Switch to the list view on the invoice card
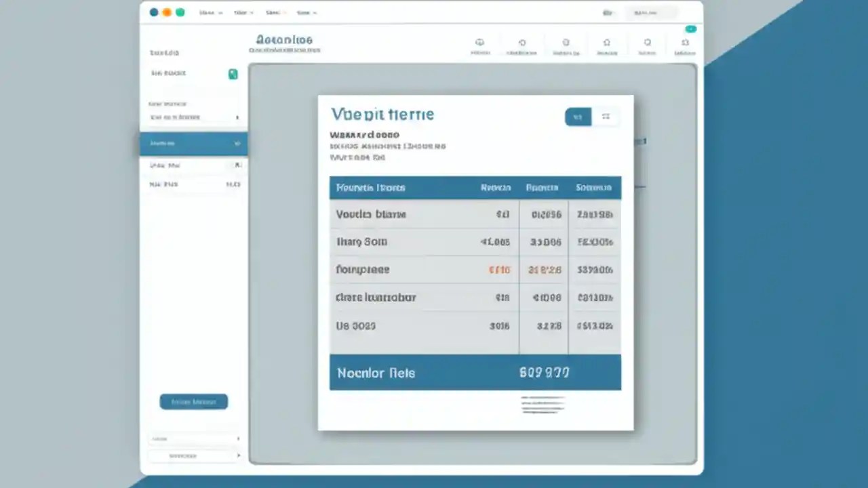Screen dimensions: 868x488 pos(578,117)
